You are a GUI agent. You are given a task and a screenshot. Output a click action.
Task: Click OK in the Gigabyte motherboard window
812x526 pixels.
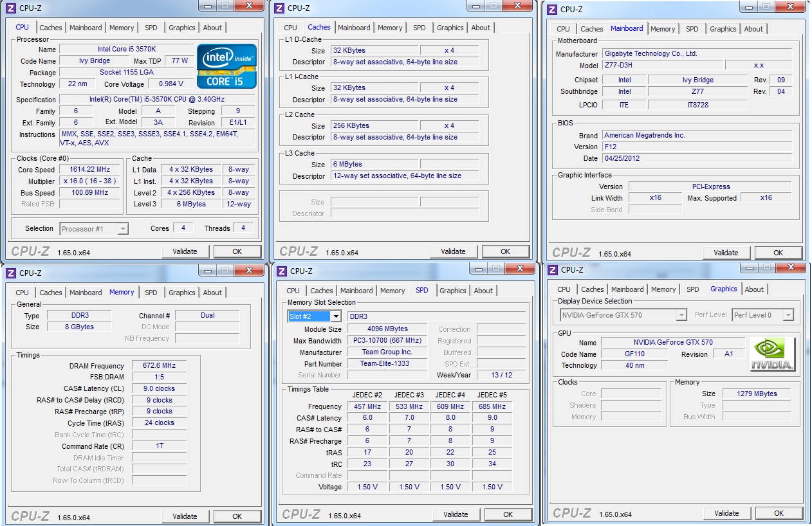[779, 253]
